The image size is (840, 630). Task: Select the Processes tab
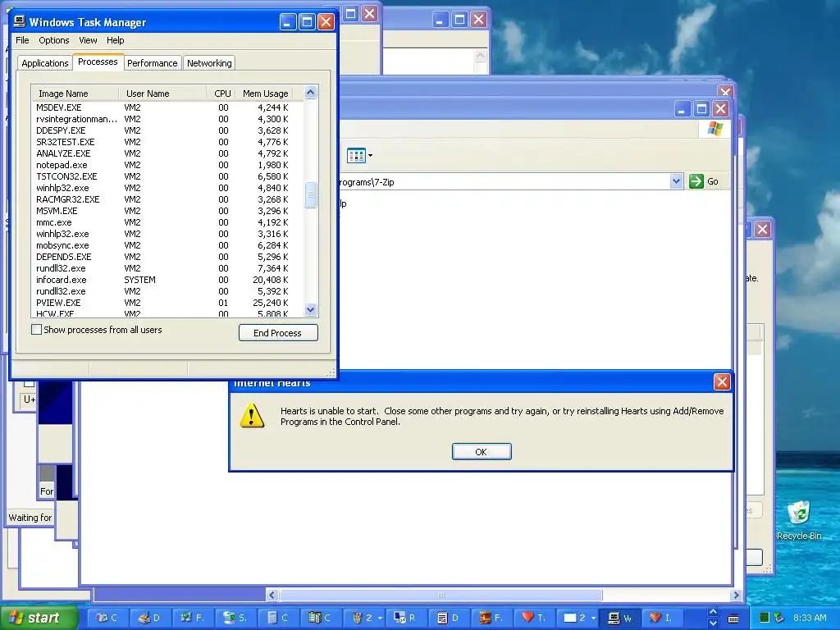click(98, 62)
